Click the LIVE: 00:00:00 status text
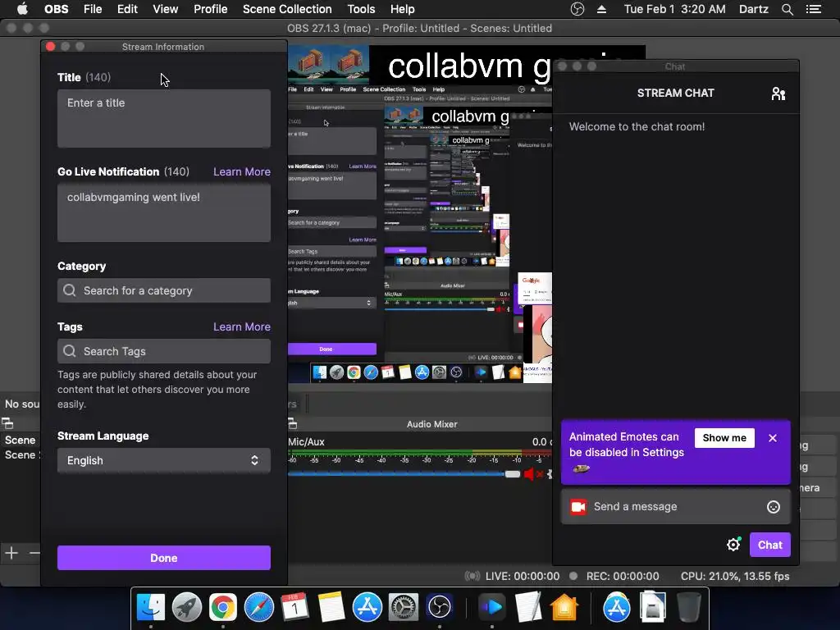This screenshot has height=630, width=840. click(x=523, y=576)
